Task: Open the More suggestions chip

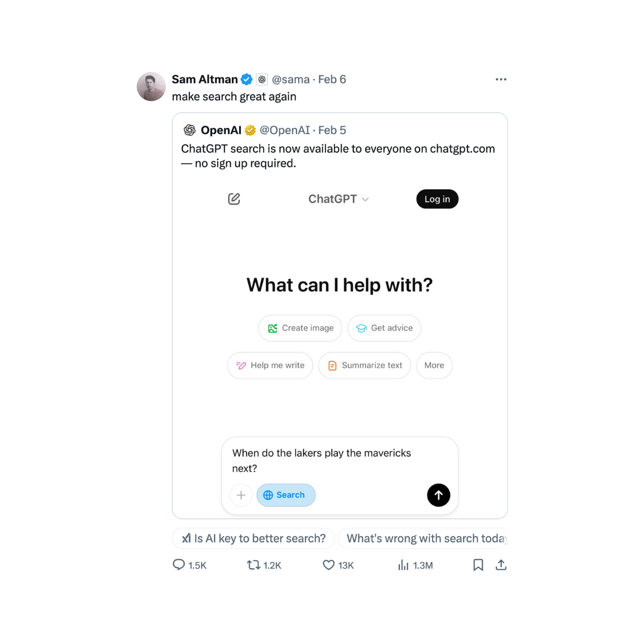Action: 434,365
